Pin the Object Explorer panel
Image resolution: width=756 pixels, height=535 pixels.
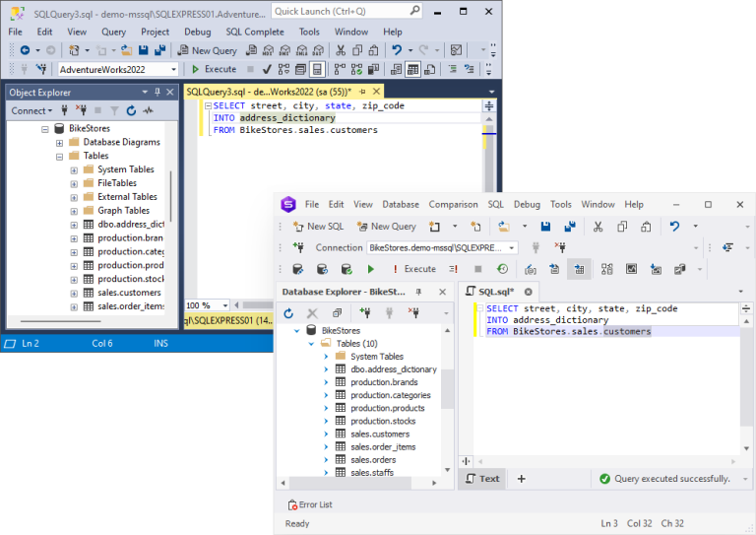tap(157, 93)
